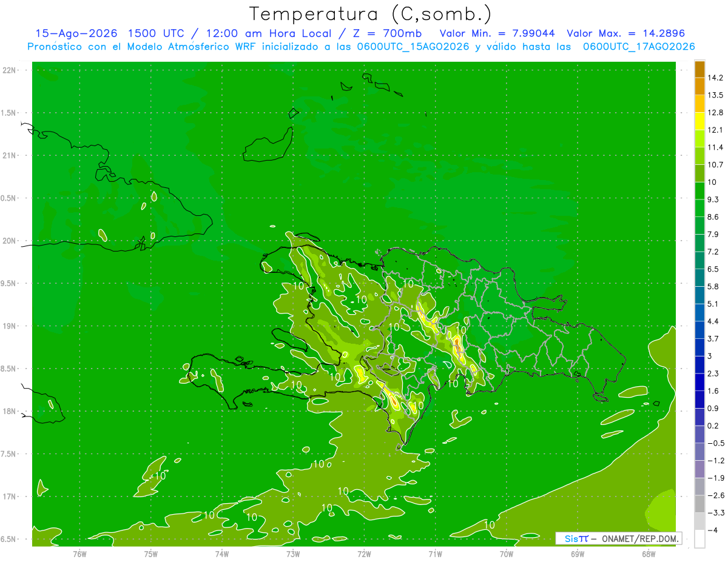
Task: Click the '2.3' legend value
Action: (713, 373)
